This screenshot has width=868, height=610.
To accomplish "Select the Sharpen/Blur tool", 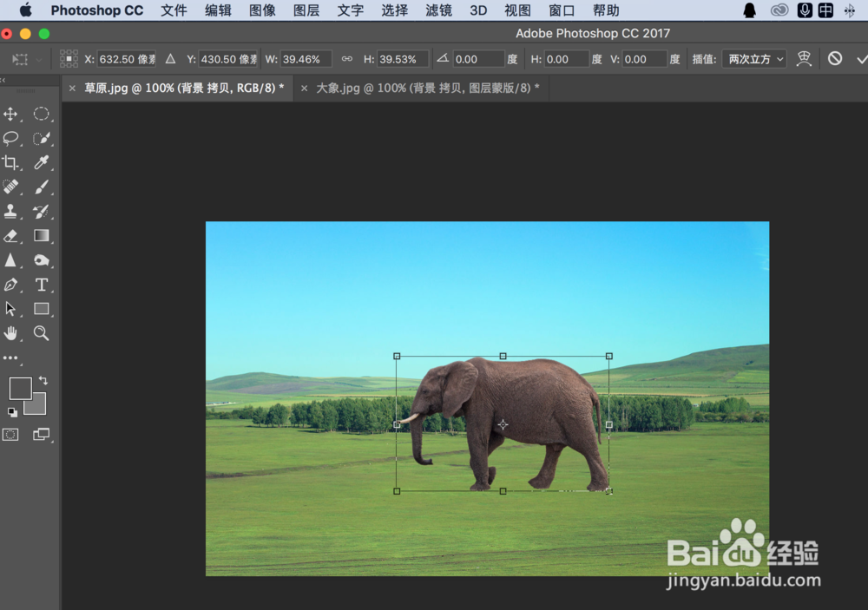I will (x=10, y=260).
